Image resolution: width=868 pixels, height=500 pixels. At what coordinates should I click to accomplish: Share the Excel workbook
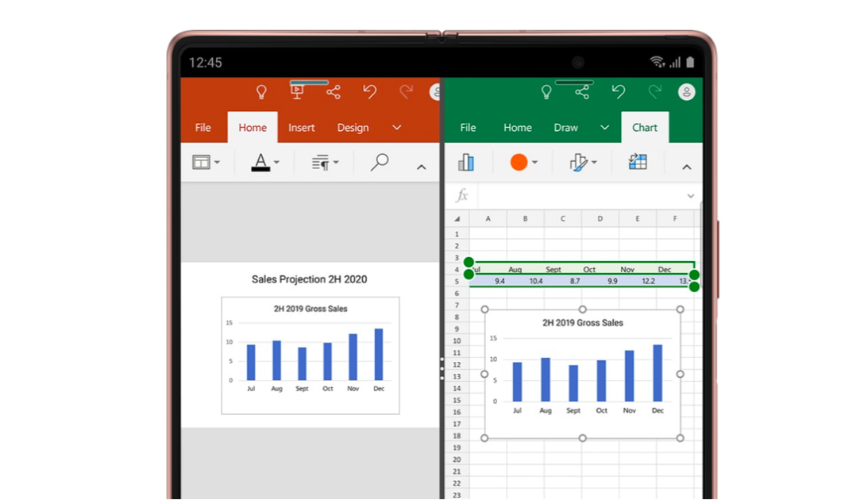tap(582, 92)
